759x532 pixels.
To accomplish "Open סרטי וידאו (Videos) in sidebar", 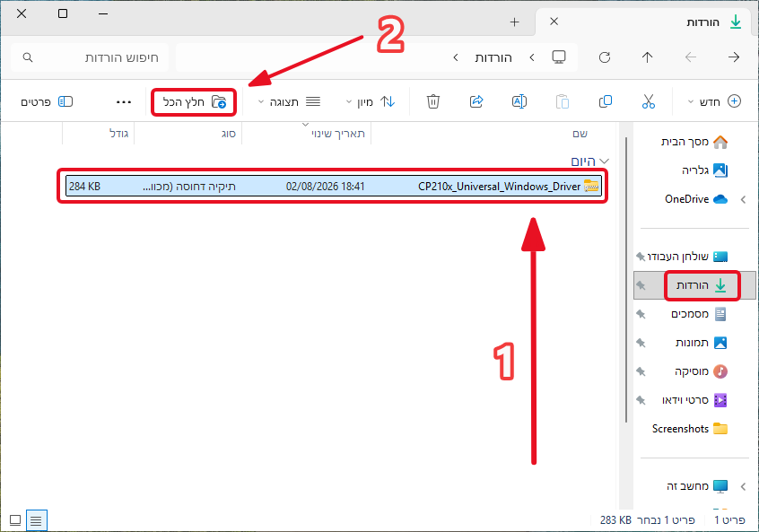I will [694, 400].
